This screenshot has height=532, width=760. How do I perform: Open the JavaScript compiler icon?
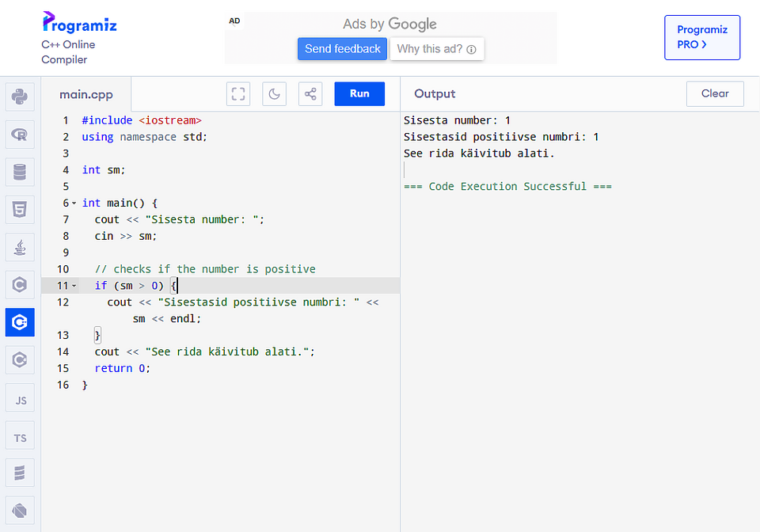(19, 397)
